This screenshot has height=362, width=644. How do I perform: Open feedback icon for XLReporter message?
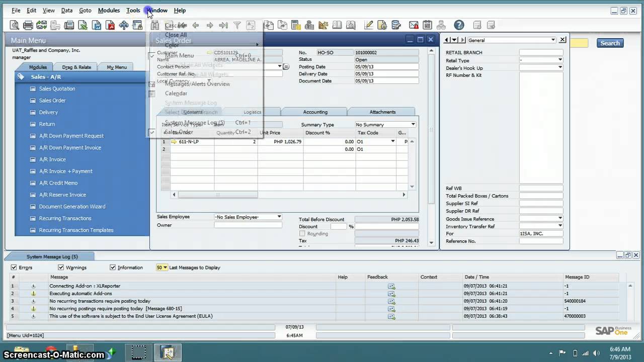click(391, 286)
